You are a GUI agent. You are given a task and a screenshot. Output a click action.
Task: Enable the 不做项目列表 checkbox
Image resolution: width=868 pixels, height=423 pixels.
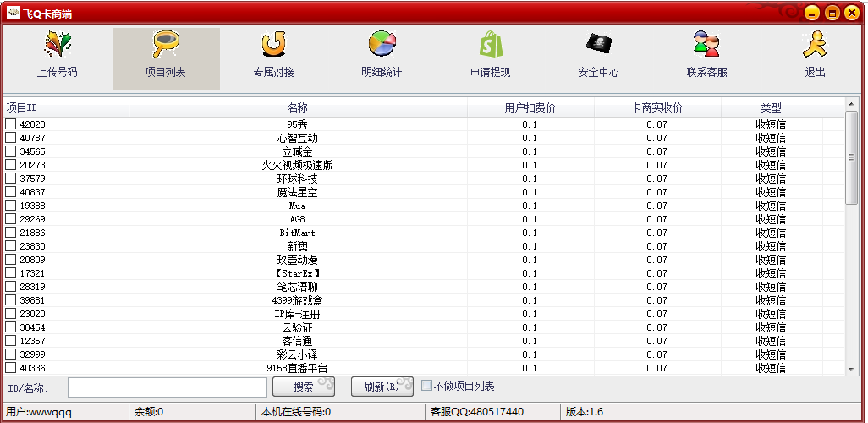(x=427, y=386)
